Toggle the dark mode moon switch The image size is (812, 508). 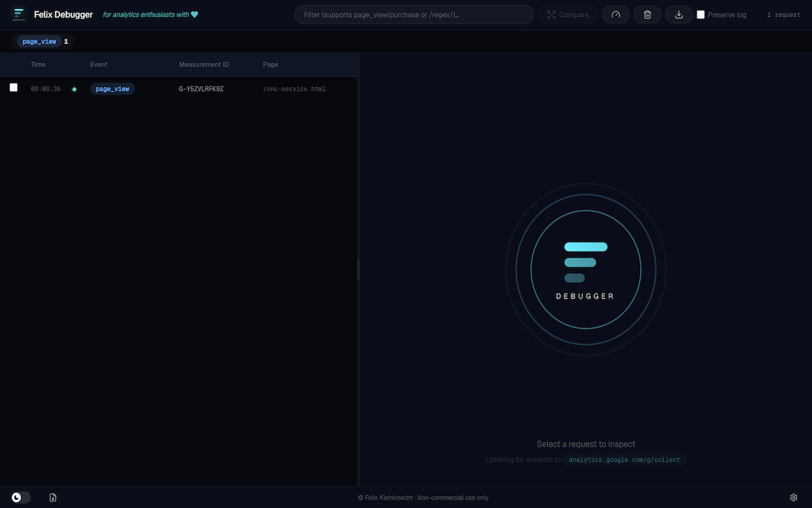pyautogui.click(x=21, y=497)
